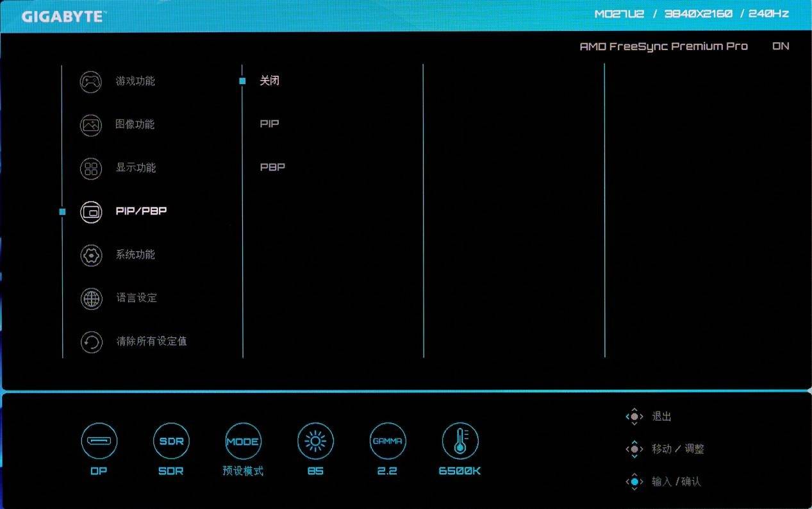Open the 游戏功能 menu label

pos(135,81)
